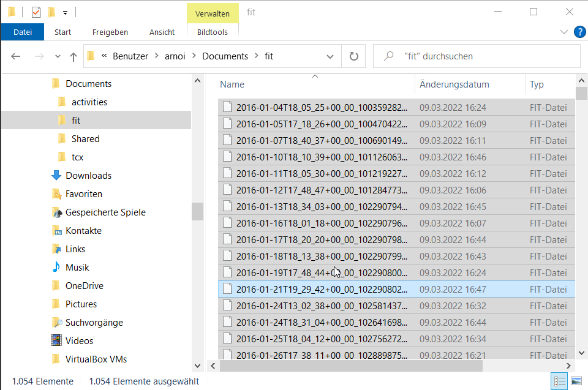
Task: Click Documents in the breadcrumb path
Action: [x=225, y=56]
